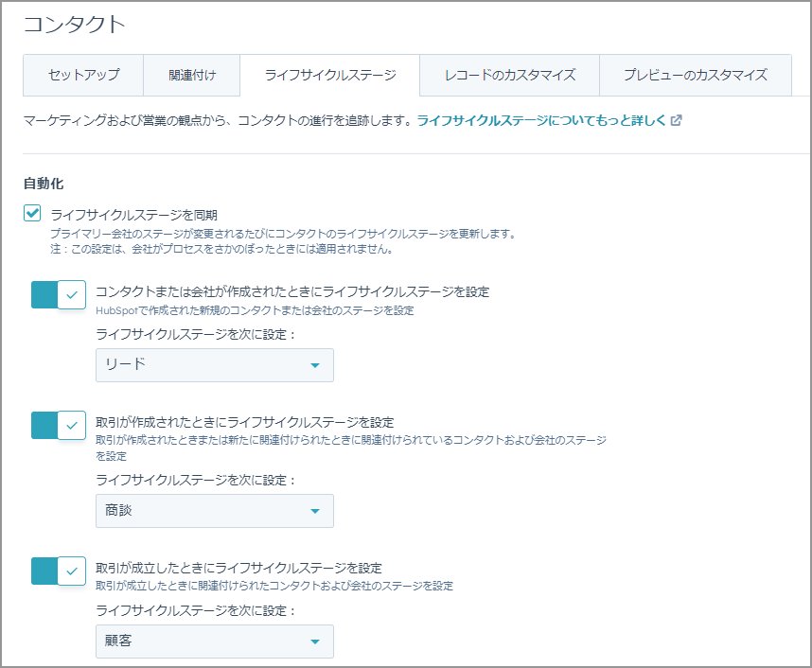Click note 注：この設定は、会社がプロセスをさかのぼった
This screenshot has height=668, width=812.
(x=221, y=249)
